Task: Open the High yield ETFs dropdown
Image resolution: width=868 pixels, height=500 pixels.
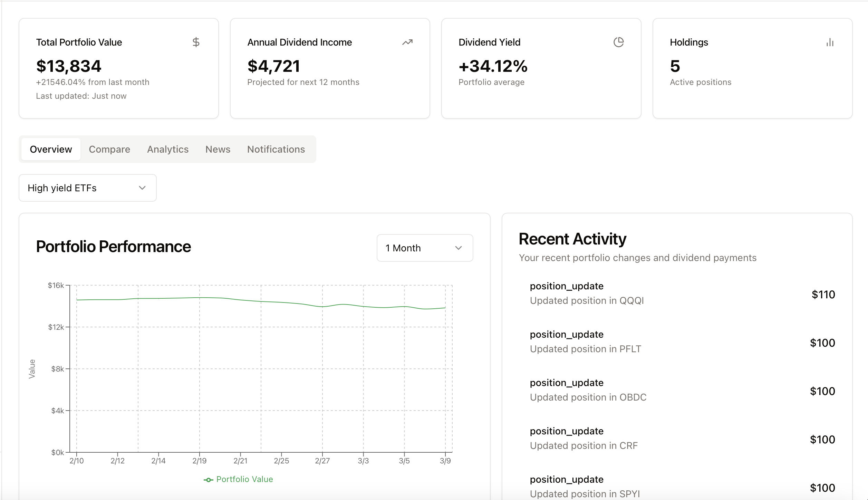Action: point(87,188)
